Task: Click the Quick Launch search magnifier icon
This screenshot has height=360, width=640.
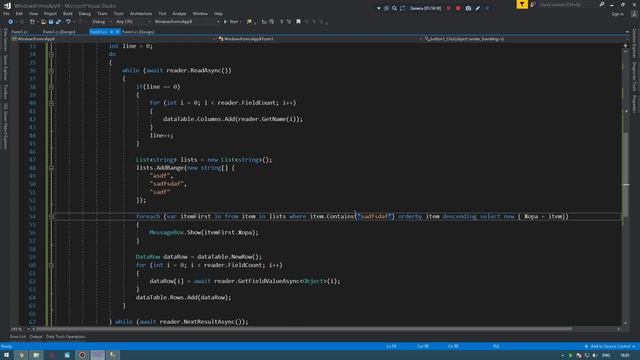Action: pos(602,4)
